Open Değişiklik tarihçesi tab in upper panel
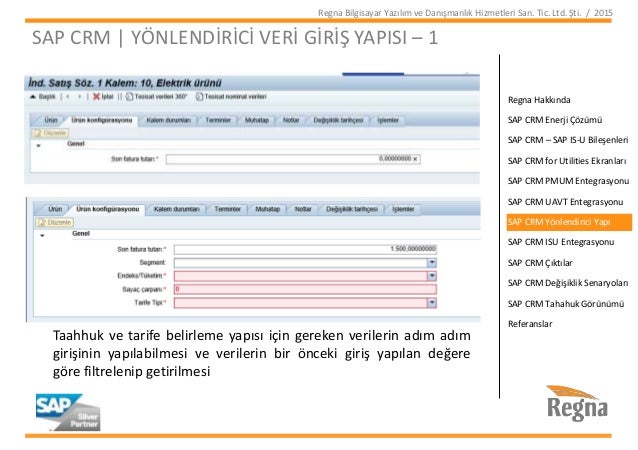The image size is (638, 450). tap(338, 120)
